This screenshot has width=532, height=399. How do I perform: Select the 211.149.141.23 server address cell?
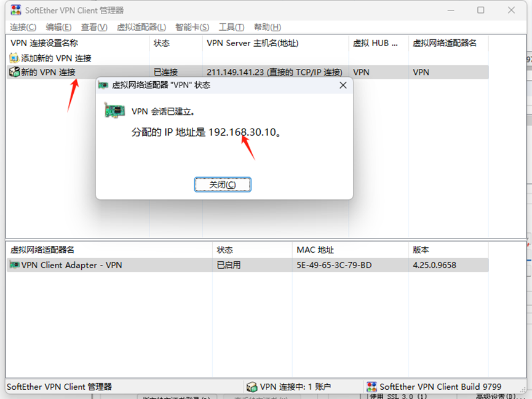[x=274, y=73]
